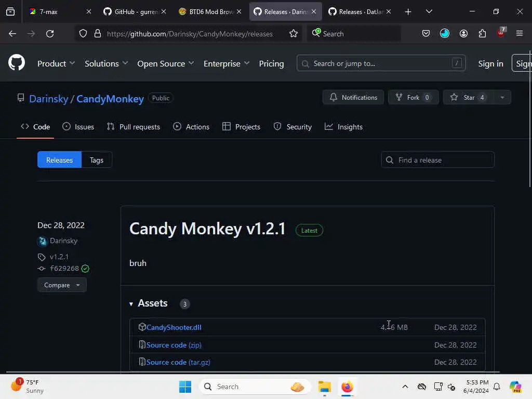This screenshot has height=399, width=532.
Task: Click the site lock padlock icon
Action: [98, 34]
